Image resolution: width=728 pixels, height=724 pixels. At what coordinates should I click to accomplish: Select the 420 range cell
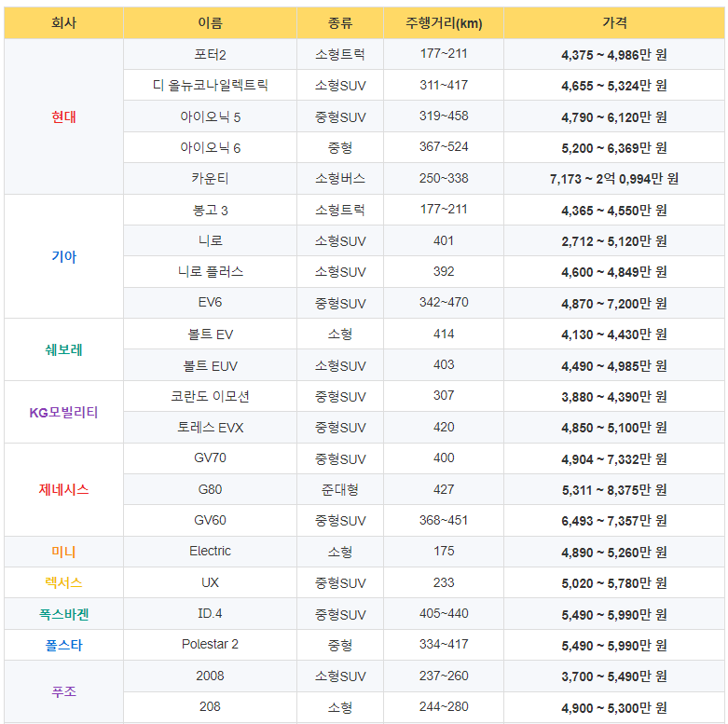[444, 427]
